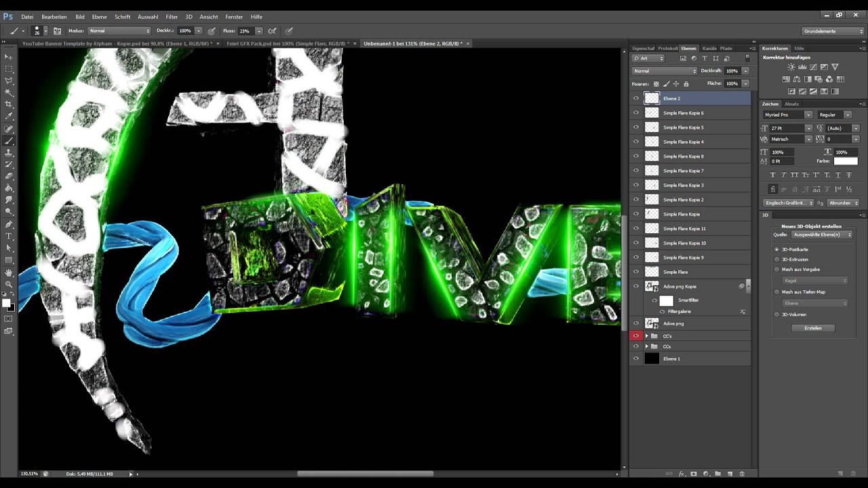Switch to Feint GFX Pack.psd document tab
Viewport: 868px width, 488px height.
click(287, 43)
